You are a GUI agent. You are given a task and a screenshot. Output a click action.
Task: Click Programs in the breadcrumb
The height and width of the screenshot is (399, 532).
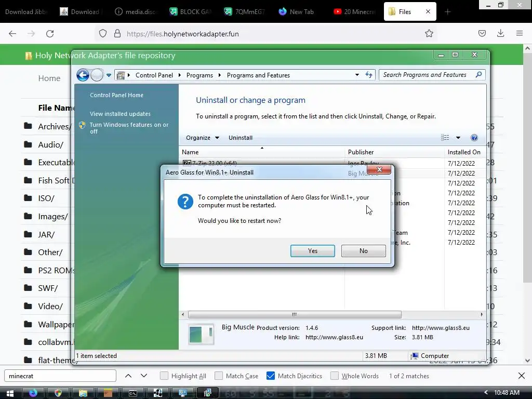point(199,75)
